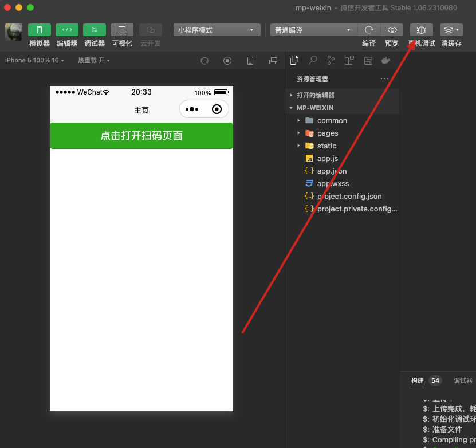Open the app.wxss file
Image resolution: width=476 pixels, height=448 pixels.
pyautogui.click(x=343, y=184)
